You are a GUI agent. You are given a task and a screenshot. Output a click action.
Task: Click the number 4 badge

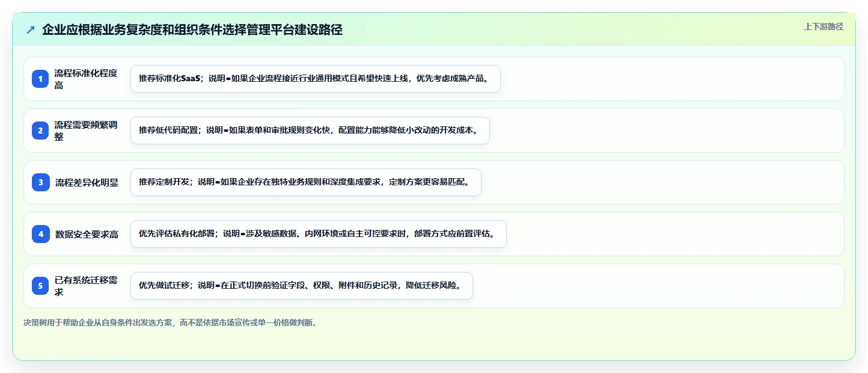pyautogui.click(x=40, y=234)
